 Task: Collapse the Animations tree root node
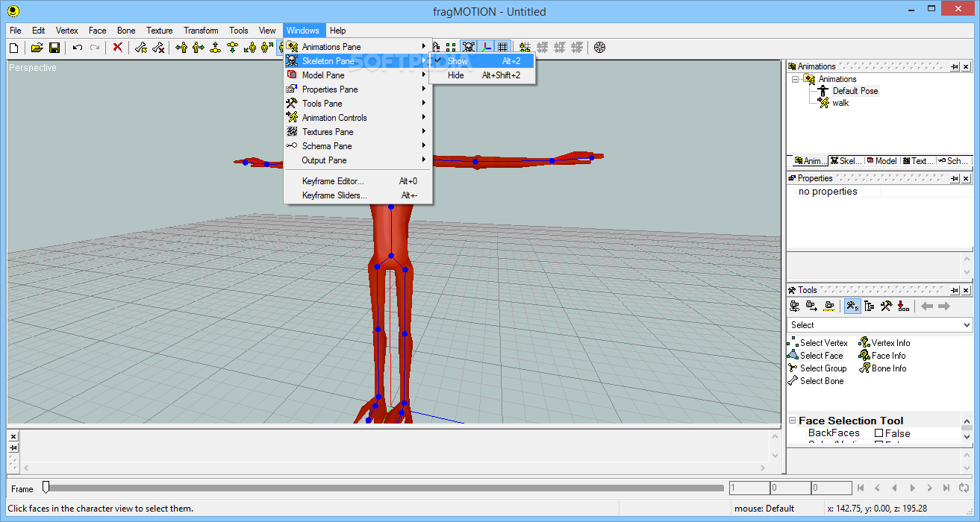[x=796, y=79]
